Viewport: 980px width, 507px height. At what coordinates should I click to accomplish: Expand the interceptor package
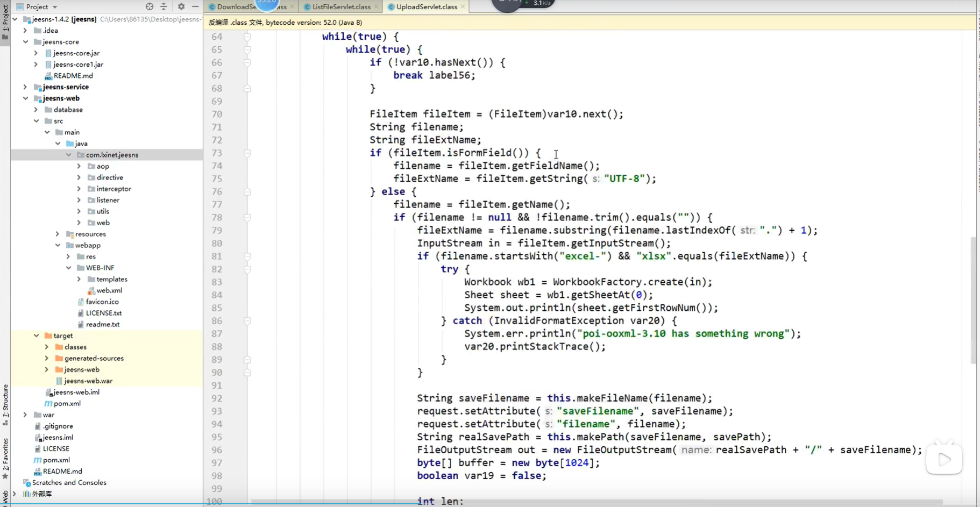click(79, 189)
